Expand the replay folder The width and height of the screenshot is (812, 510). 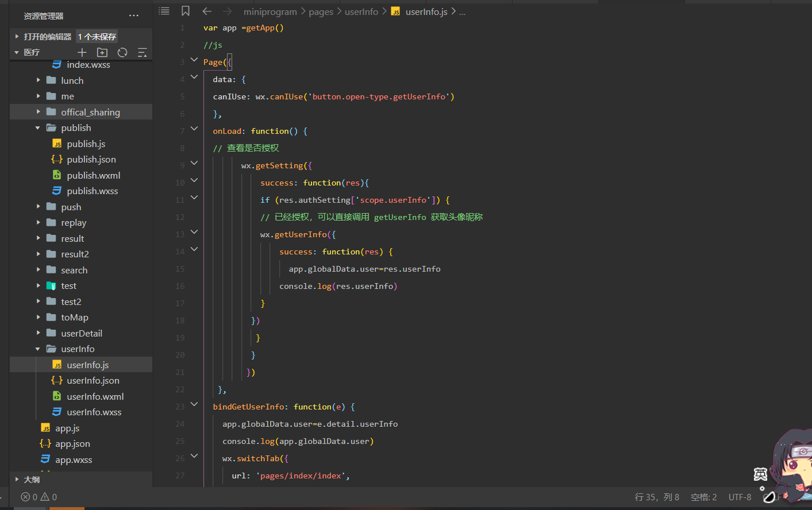[x=38, y=223]
